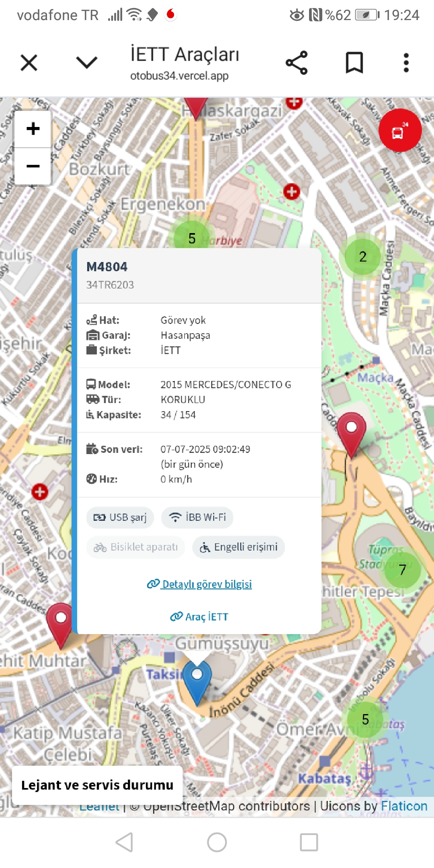Tap the Kabataş station label
This screenshot has height=868, width=434.
324,778
